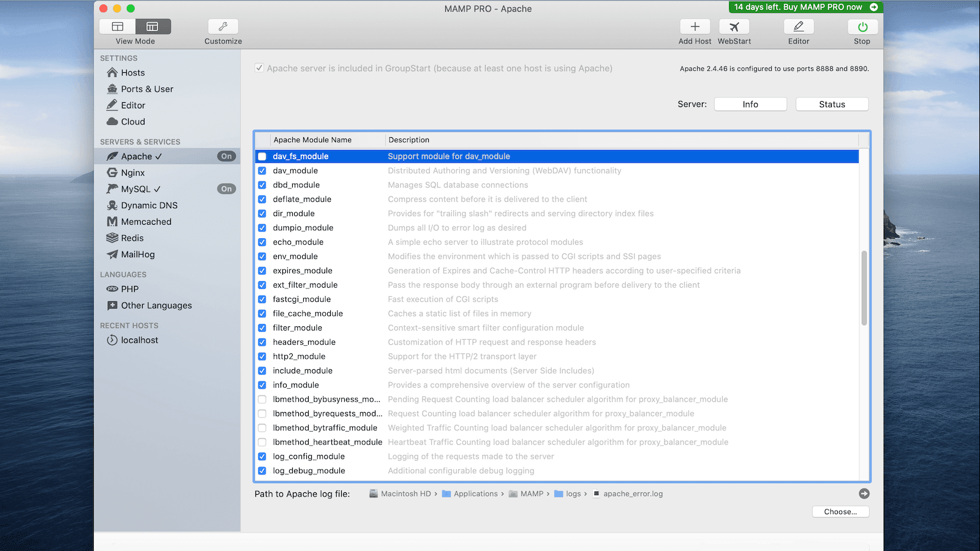The height and width of the screenshot is (551, 980).
Task: Stop servers with the power icon
Action: pyautogui.click(x=862, y=27)
